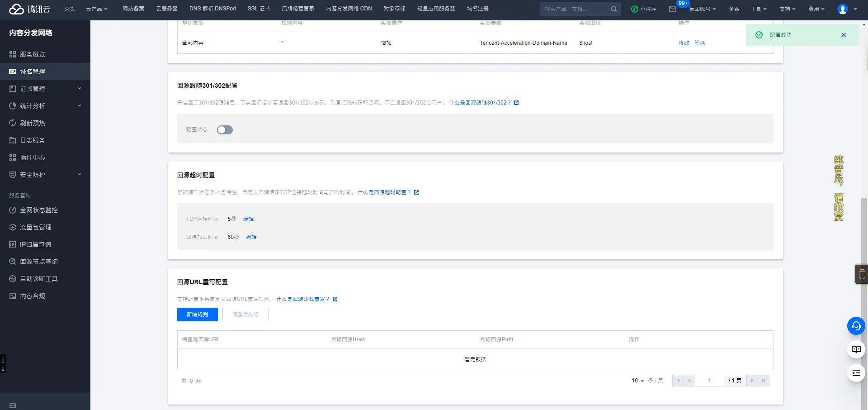Viewport: 868px width, 410px height.
Task: Open 域名注册 from the top navigation
Action: click(479, 9)
